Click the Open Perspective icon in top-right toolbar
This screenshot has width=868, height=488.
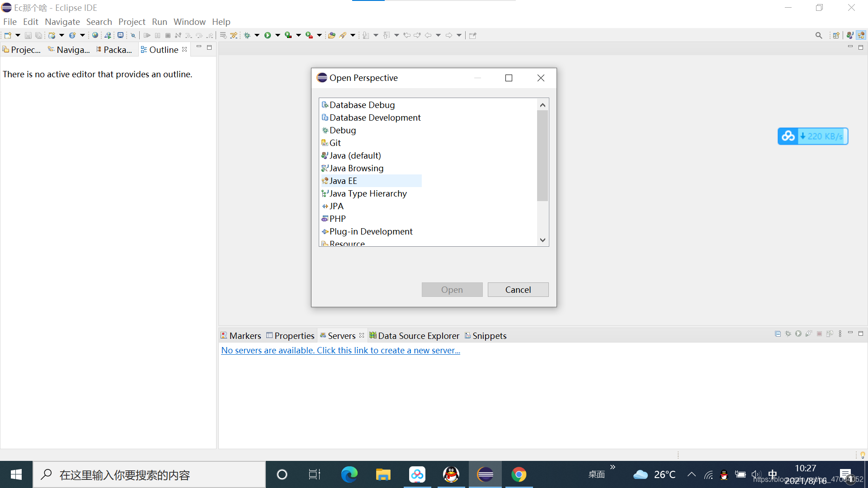tap(836, 35)
